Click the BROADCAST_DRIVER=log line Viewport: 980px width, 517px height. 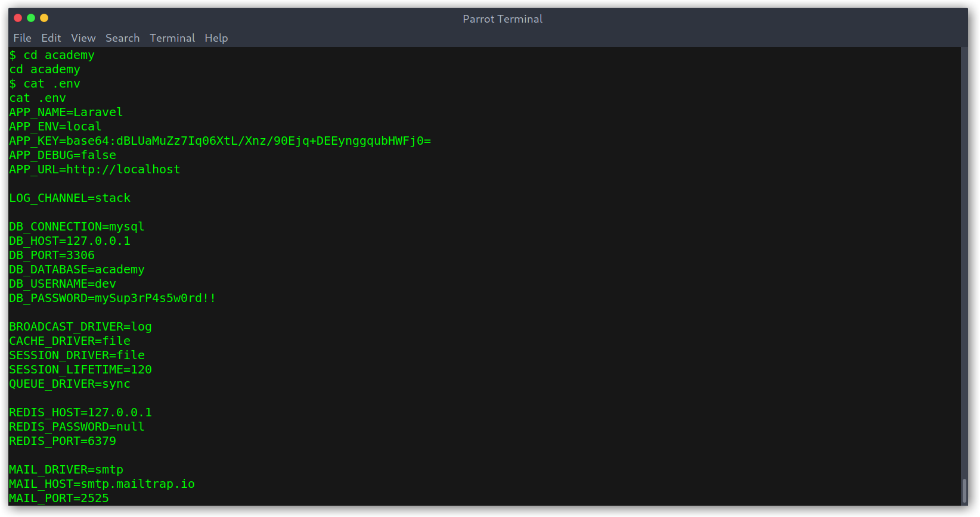click(80, 327)
